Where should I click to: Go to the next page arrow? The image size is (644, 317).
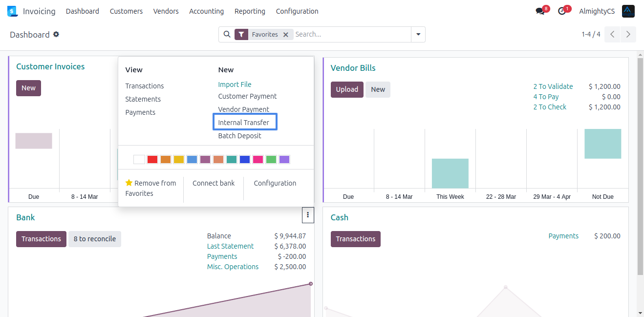point(628,34)
